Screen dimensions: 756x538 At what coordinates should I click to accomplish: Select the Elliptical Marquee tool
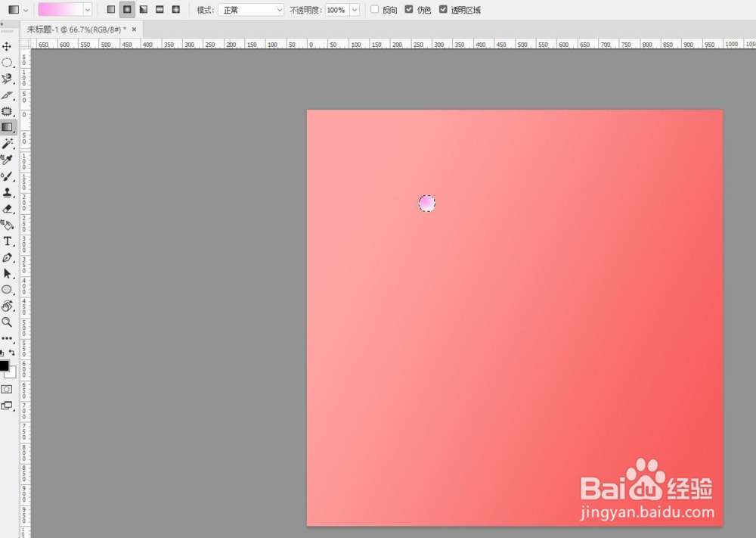coord(7,63)
